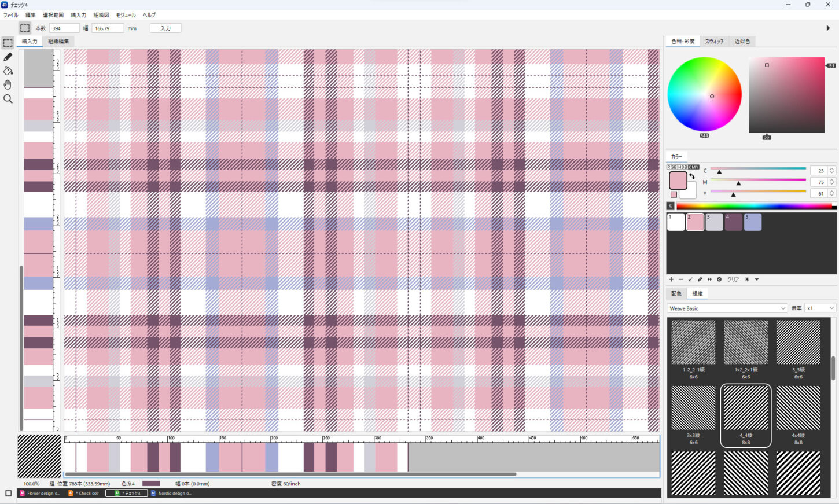Choose the 3_3綾 weave pattern thumbnail
839x504 pixels.
pos(798,345)
